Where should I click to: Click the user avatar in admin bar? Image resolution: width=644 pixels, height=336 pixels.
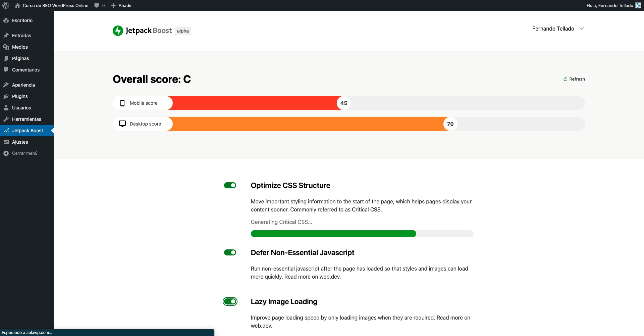pos(638,5)
